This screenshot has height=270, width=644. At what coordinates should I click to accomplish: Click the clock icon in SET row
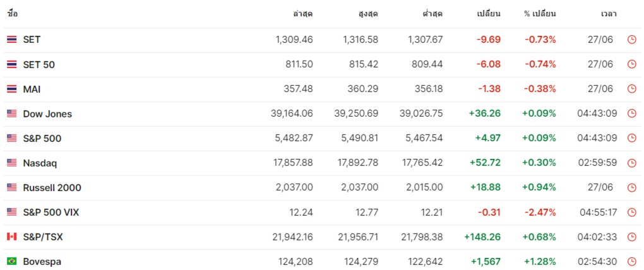(631, 40)
